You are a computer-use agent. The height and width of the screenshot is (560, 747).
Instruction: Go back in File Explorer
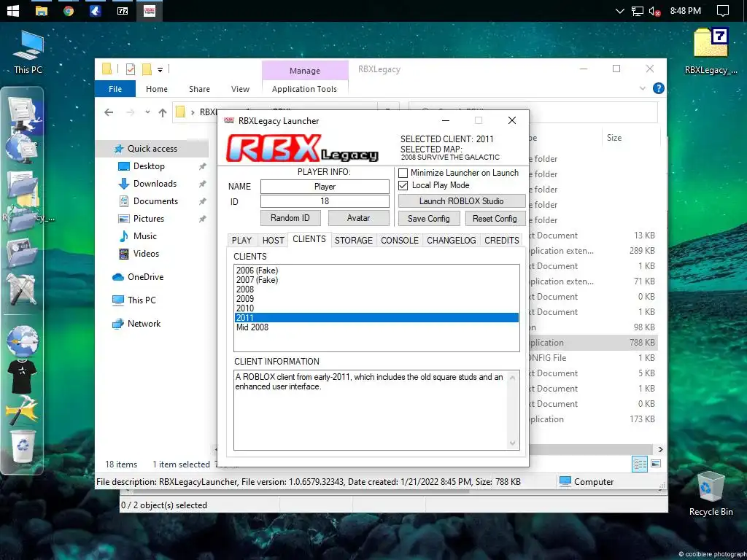109,112
